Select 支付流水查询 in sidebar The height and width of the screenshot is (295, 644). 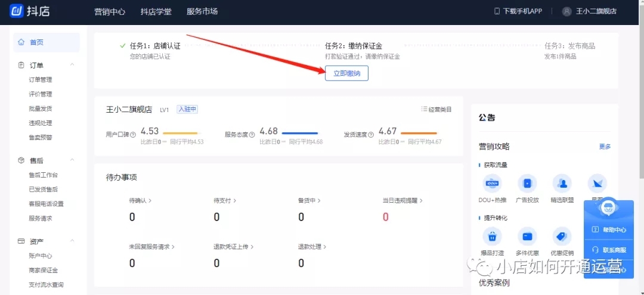click(x=46, y=284)
